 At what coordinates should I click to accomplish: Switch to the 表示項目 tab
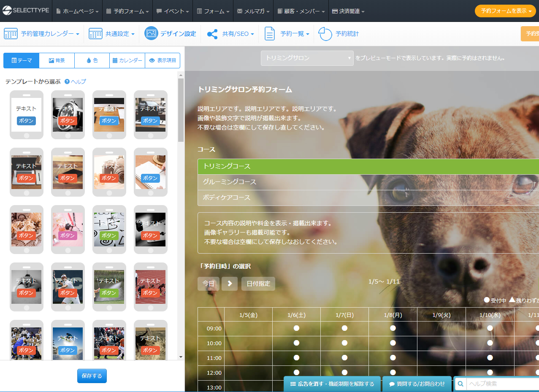click(163, 60)
